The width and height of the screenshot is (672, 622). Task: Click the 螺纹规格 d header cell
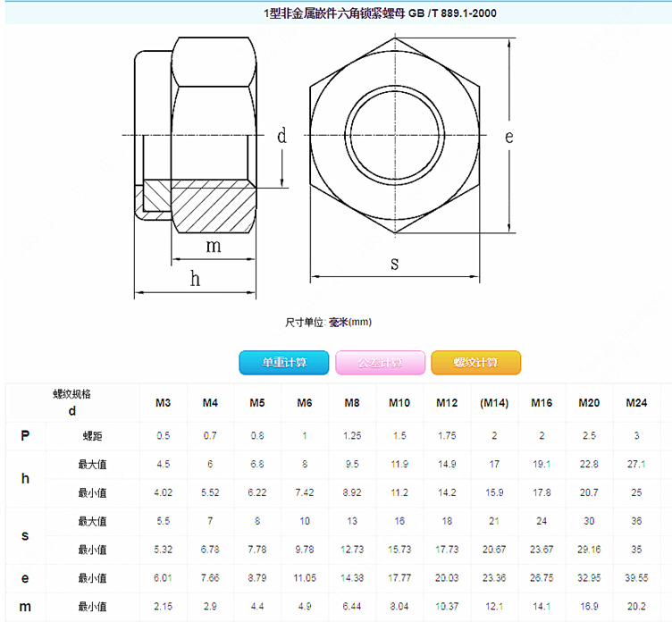pos(72,402)
